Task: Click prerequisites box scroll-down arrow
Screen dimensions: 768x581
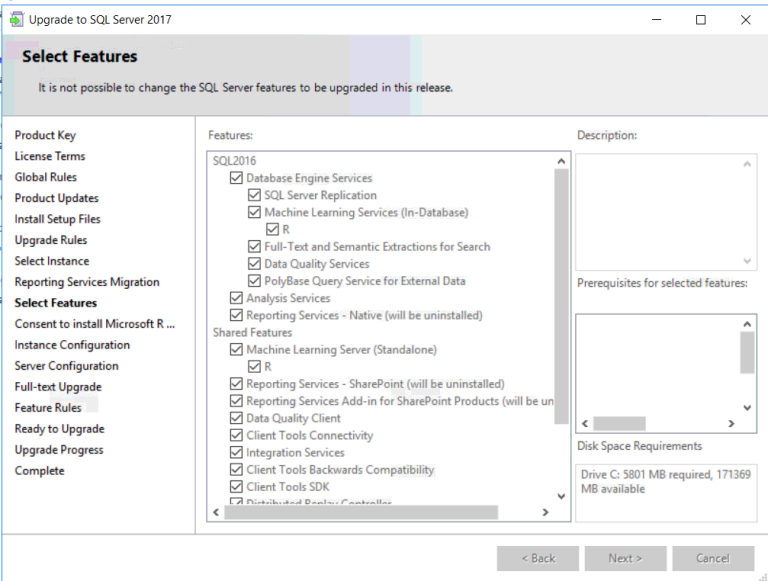Action: click(x=747, y=407)
